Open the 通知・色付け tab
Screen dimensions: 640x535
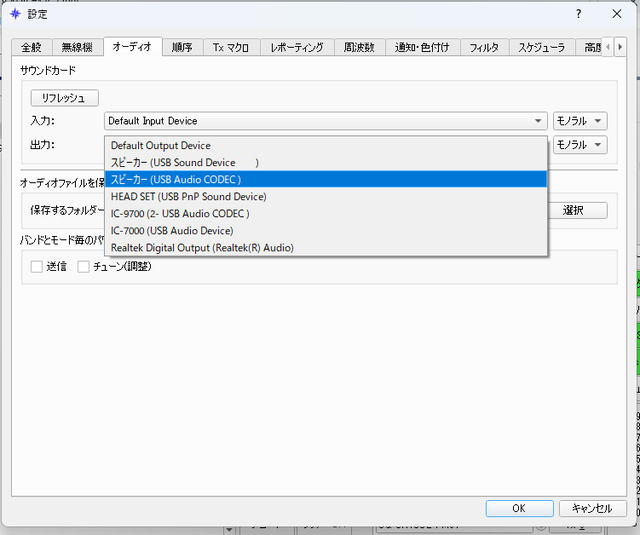(422, 47)
